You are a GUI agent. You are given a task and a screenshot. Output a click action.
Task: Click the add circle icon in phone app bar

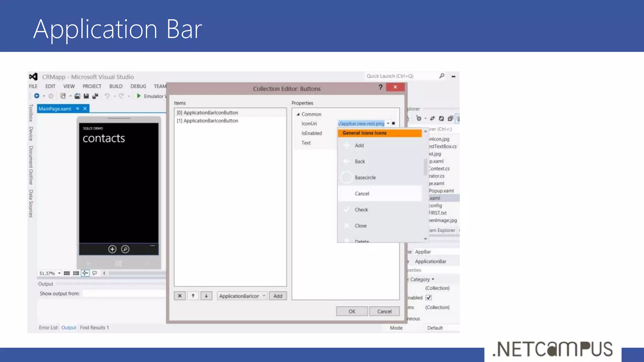click(112, 249)
